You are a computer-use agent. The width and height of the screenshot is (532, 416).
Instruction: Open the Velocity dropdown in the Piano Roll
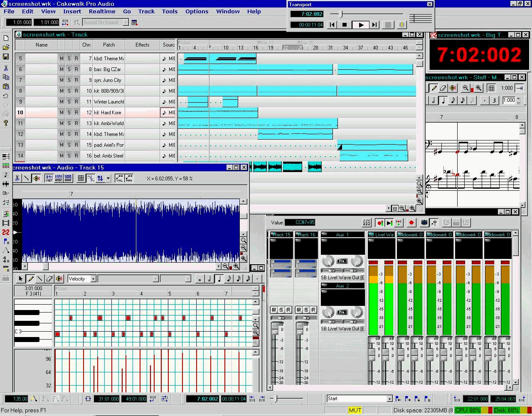pos(93,279)
